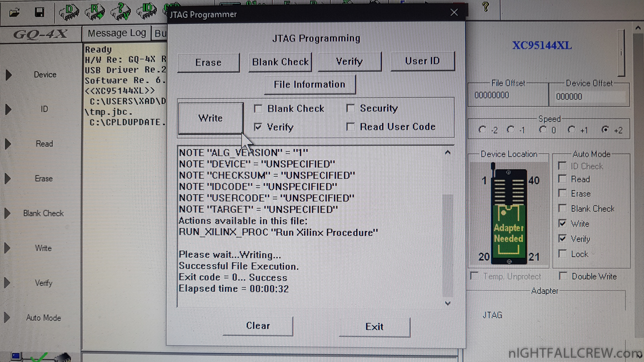
Task: Click Clear button in JTAG dialog
Action: pyautogui.click(x=258, y=325)
